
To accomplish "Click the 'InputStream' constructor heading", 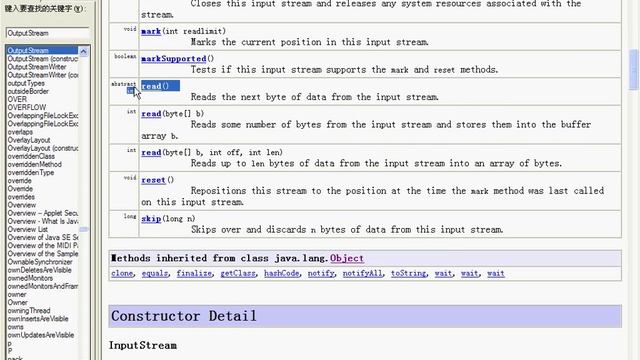I will (143, 345).
